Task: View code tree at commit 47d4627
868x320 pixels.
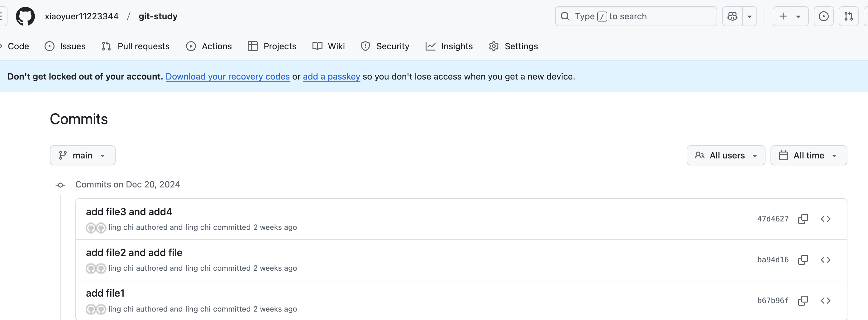Action: [x=826, y=219]
